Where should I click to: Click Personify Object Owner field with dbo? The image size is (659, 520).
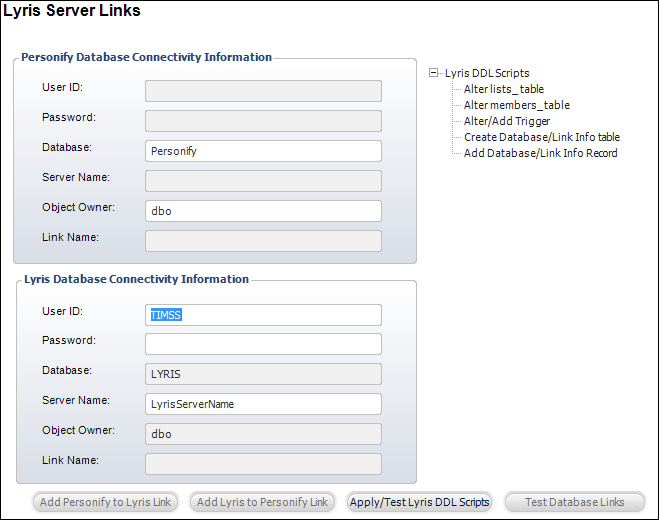pos(264,211)
